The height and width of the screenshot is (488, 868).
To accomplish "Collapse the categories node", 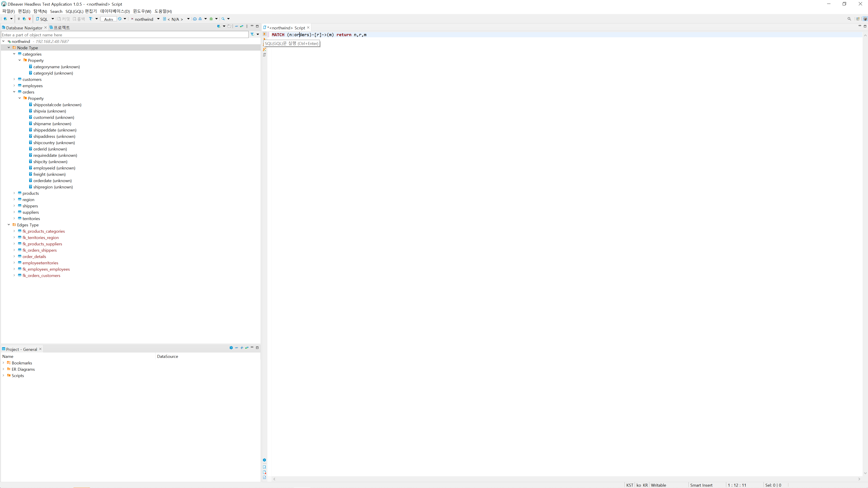I will click(14, 54).
